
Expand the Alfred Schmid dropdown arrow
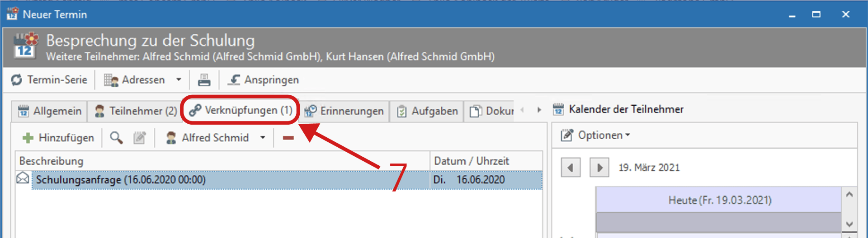(x=263, y=138)
